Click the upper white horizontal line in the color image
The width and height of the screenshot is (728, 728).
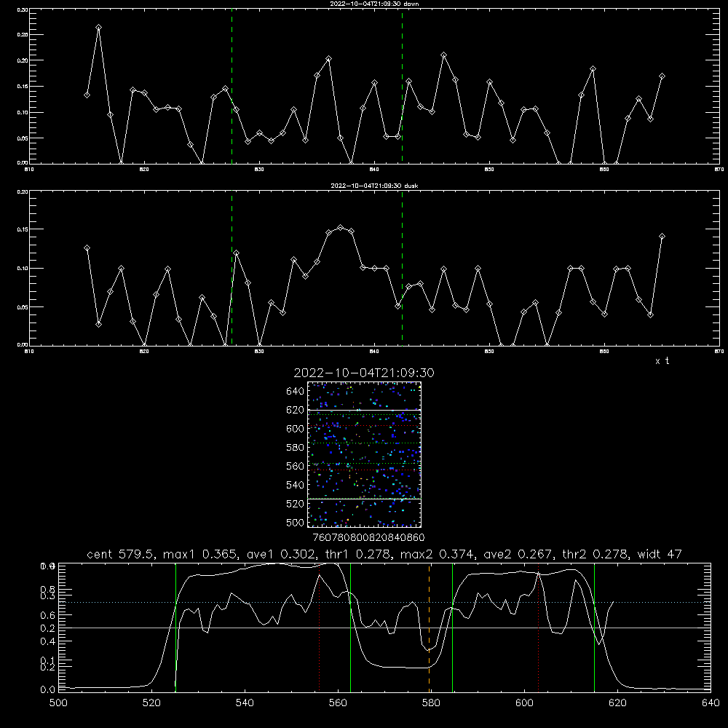(x=365, y=410)
